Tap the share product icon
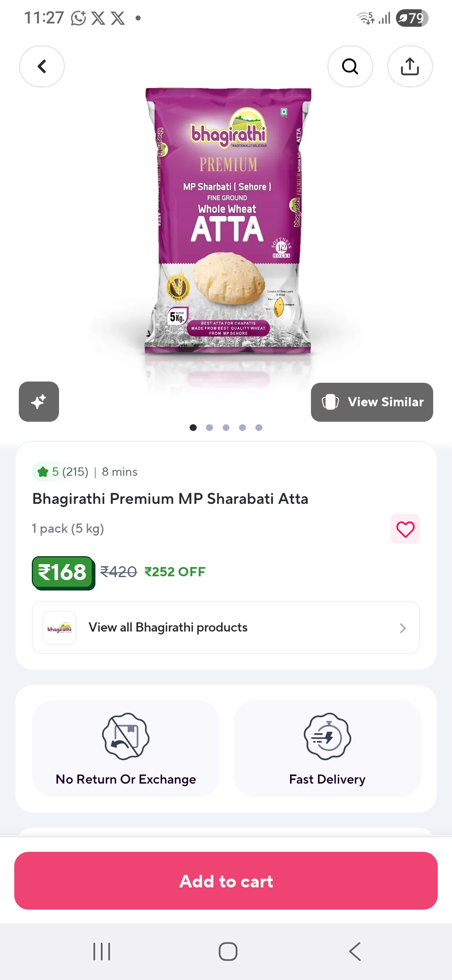Image resolution: width=452 pixels, height=980 pixels. (410, 66)
